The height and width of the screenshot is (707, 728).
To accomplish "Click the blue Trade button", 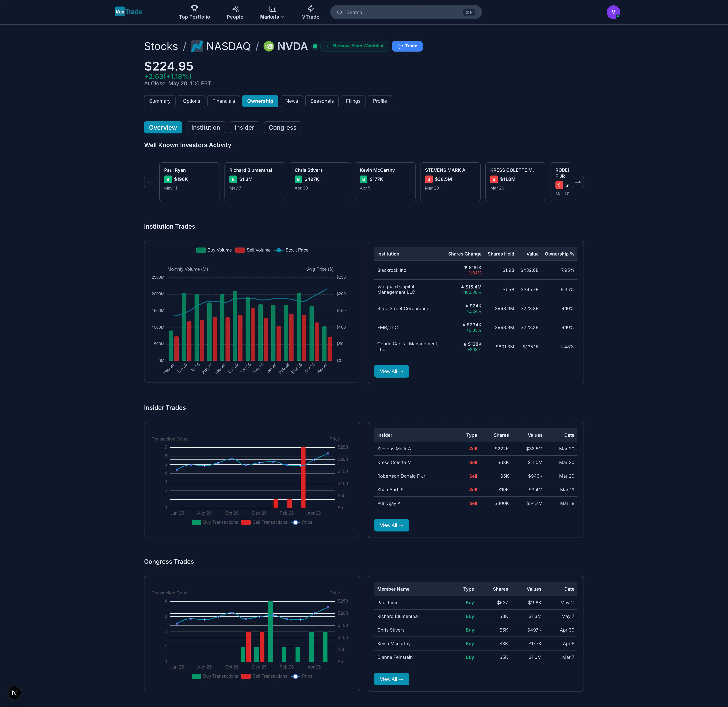I will (x=407, y=46).
